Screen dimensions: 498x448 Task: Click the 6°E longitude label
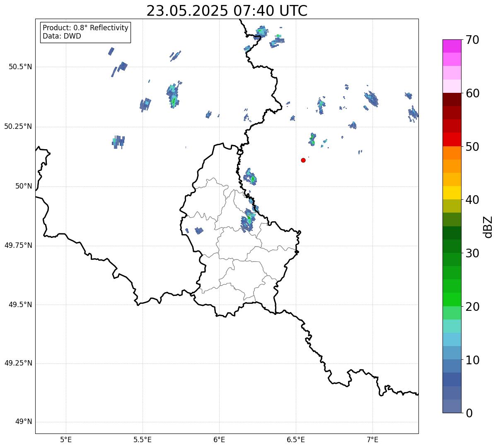pos(219,439)
